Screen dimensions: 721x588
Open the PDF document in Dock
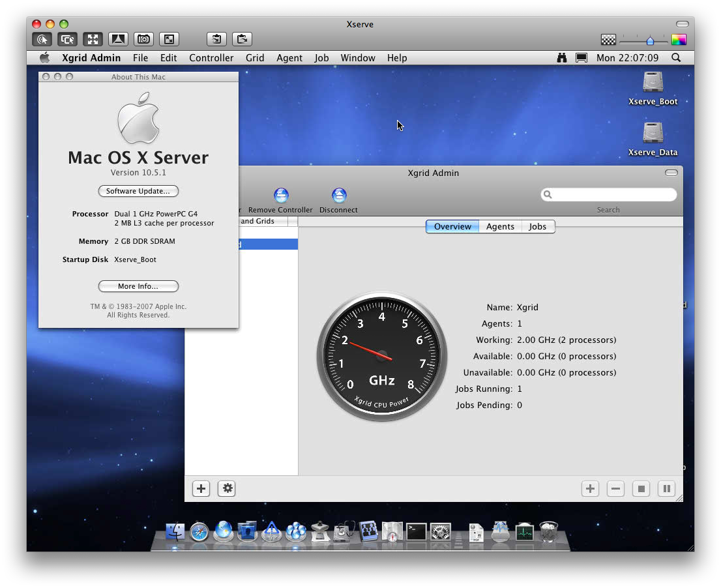(477, 533)
